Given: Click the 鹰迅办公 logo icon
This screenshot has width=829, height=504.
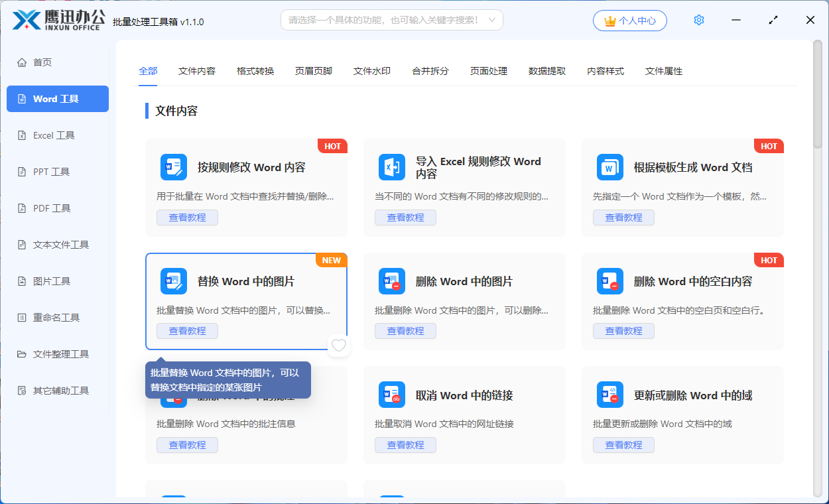Looking at the screenshot, I should click(x=25, y=19).
